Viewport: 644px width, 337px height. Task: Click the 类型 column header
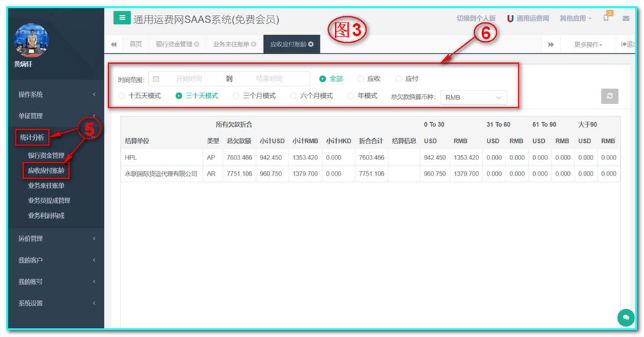coord(213,141)
